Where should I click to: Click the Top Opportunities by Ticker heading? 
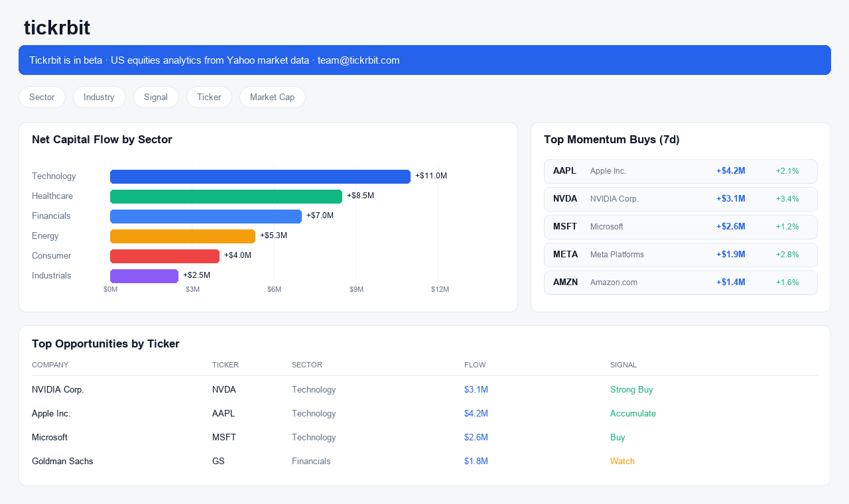coord(105,344)
